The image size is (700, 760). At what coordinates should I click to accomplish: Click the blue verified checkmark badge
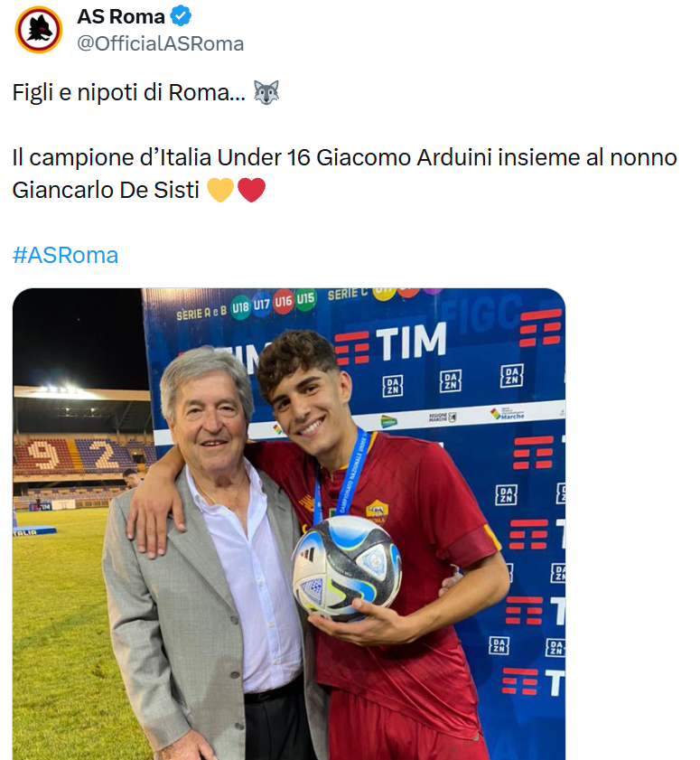point(182,16)
